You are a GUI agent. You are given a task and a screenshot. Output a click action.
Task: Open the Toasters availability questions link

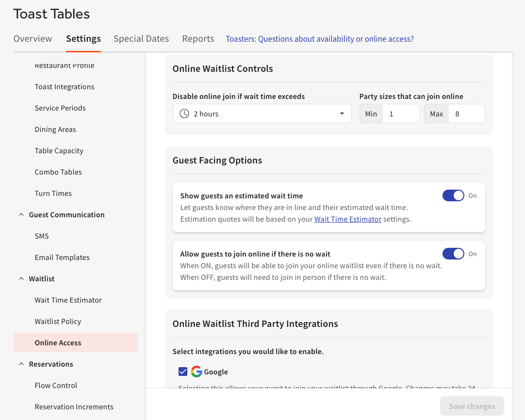(320, 39)
